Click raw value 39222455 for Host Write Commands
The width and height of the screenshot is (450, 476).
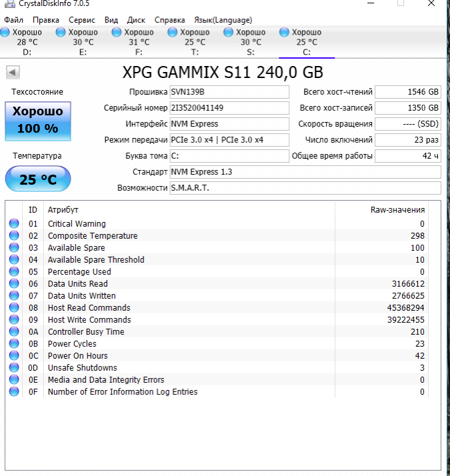pyautogui.click(x=406, y=319)
